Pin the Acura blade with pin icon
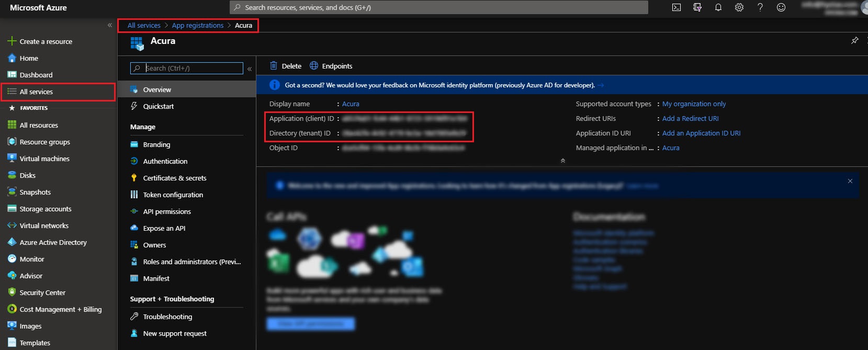The width and height of the screenshot is (868, 350). click(x=855, y=40)
